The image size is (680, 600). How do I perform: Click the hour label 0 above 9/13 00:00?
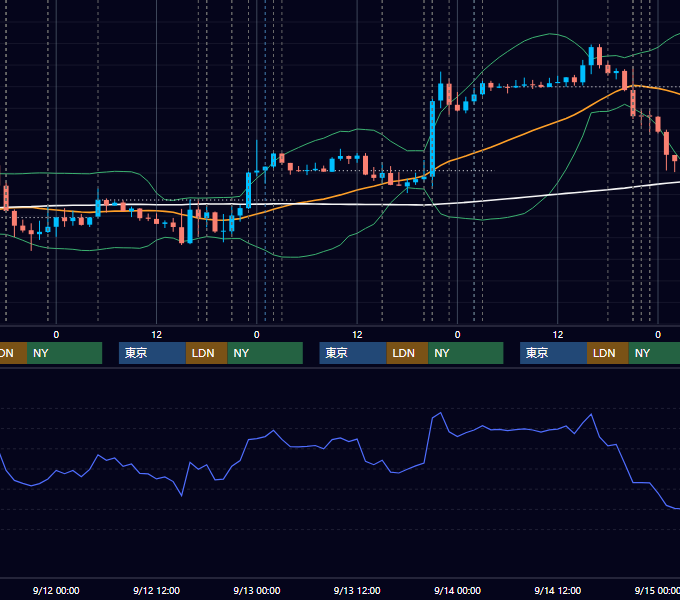click(x=257, y=335)
